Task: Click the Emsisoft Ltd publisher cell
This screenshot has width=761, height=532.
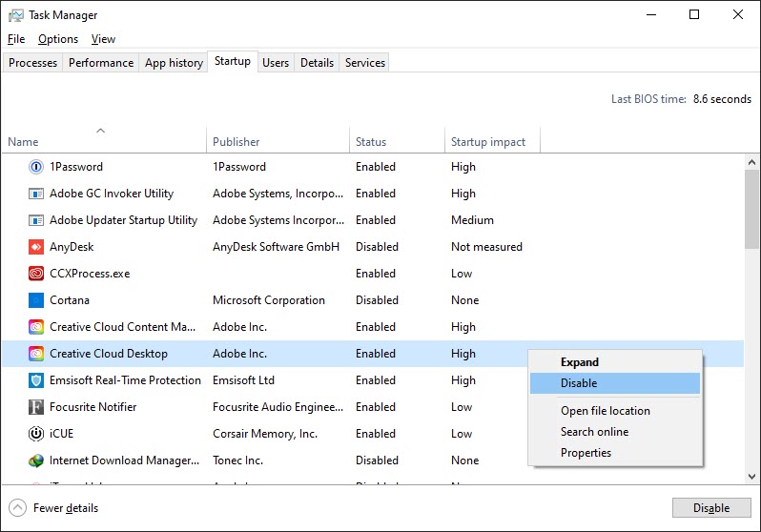Action: click(243, 380)
